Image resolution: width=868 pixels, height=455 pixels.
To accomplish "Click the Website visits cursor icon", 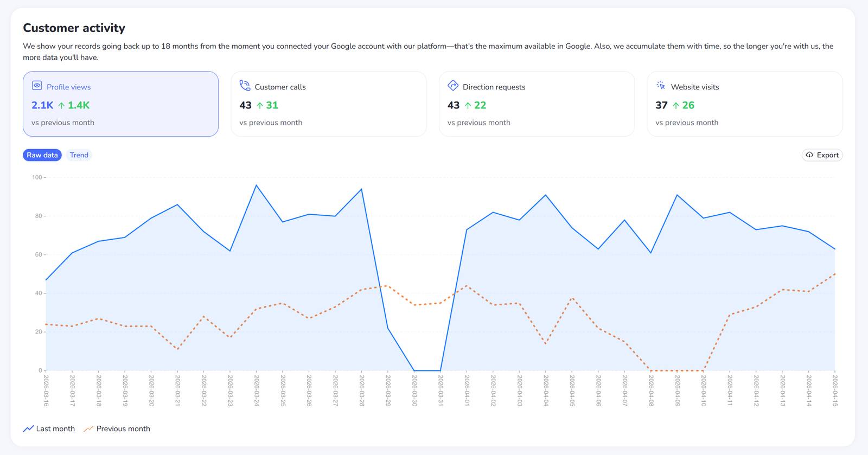I will [x=661, y=86].
